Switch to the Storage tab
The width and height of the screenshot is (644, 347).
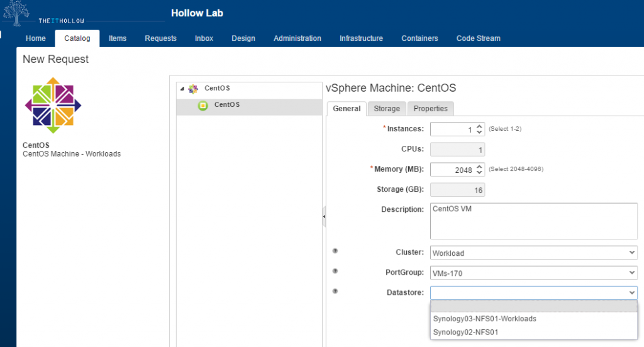[387, 109]
